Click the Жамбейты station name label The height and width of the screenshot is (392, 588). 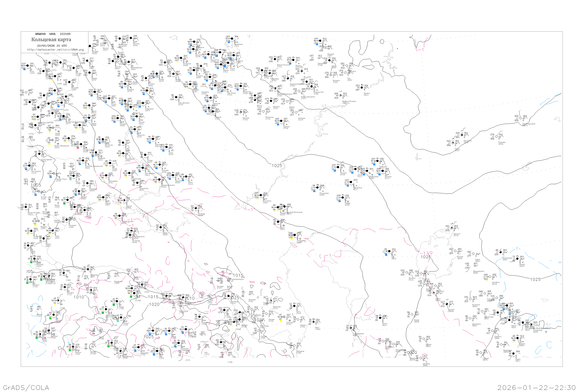(357, 188)
